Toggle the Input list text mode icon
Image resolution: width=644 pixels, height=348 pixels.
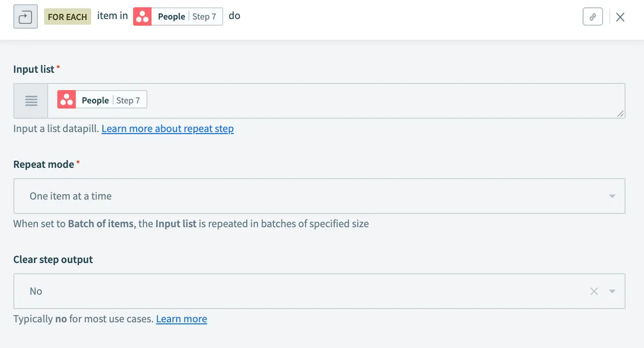pos(31,101)
